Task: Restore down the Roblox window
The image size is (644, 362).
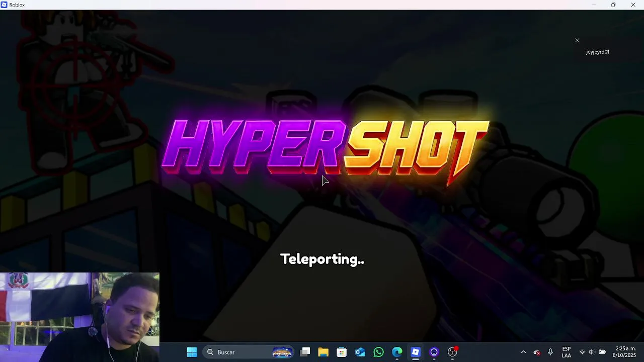Action: (613, 5)
